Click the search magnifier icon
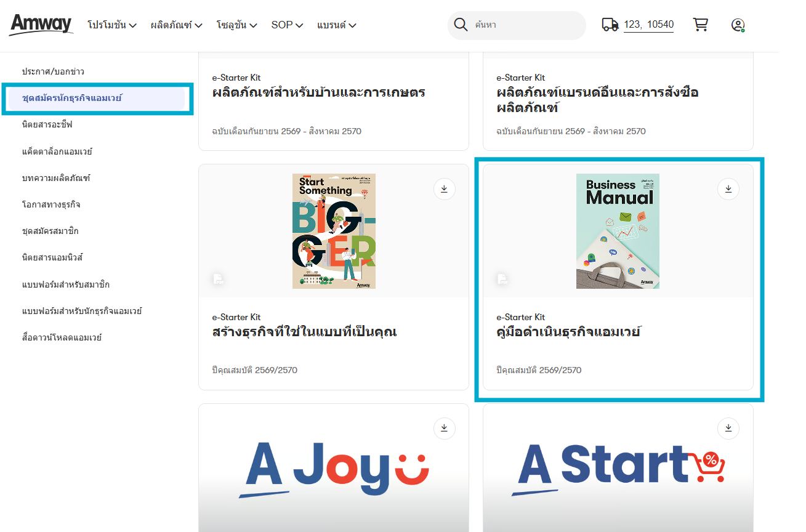This screenshot has height=532, width=806. click(x=461, y=25)
